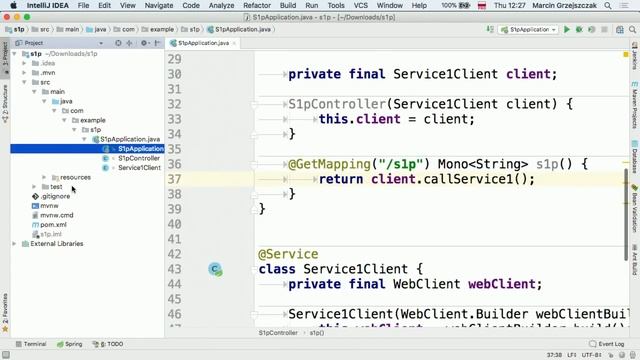Click line number 37 in gutter

pos(174,179)
